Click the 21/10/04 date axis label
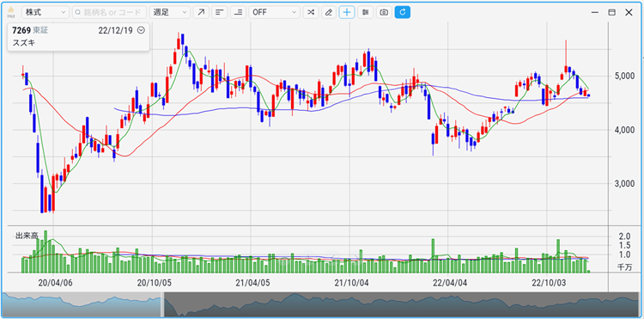644x319 pixels. tap(351, 283)
